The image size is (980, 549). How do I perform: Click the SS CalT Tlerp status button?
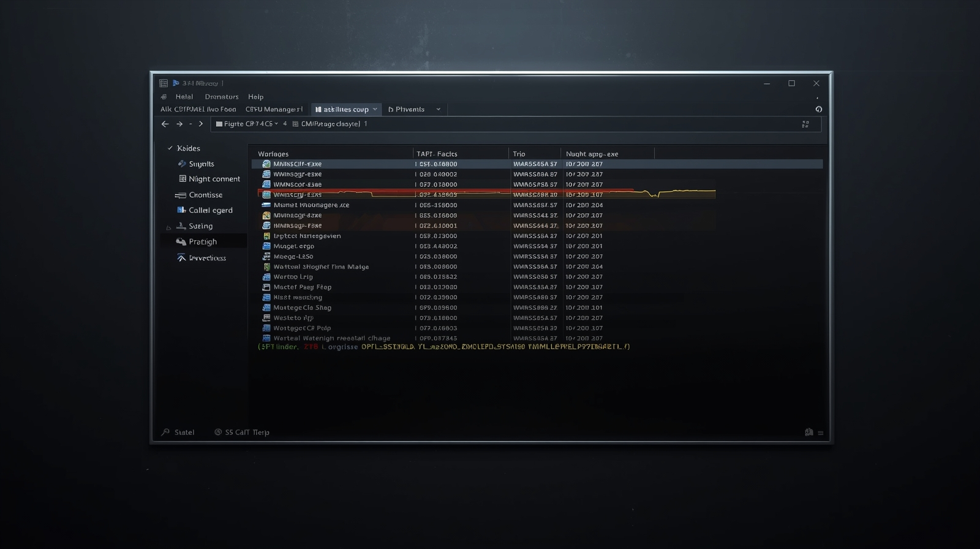pos(242,433)
